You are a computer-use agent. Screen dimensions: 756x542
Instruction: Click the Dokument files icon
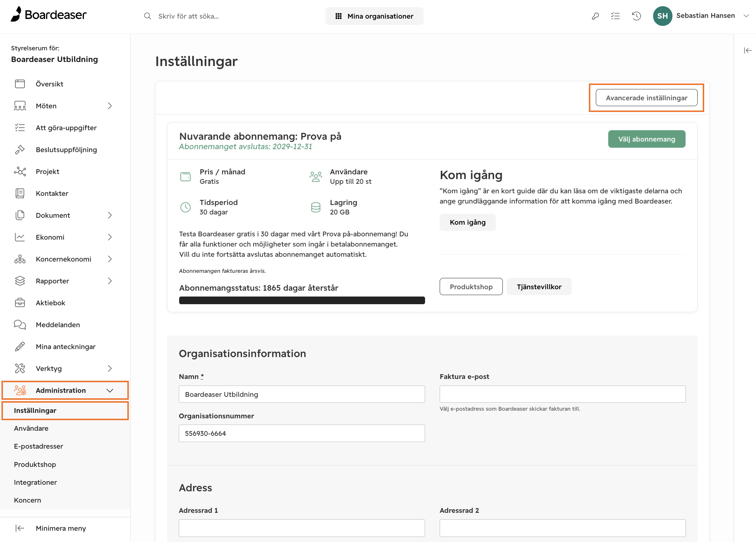(x=20, y=215)
